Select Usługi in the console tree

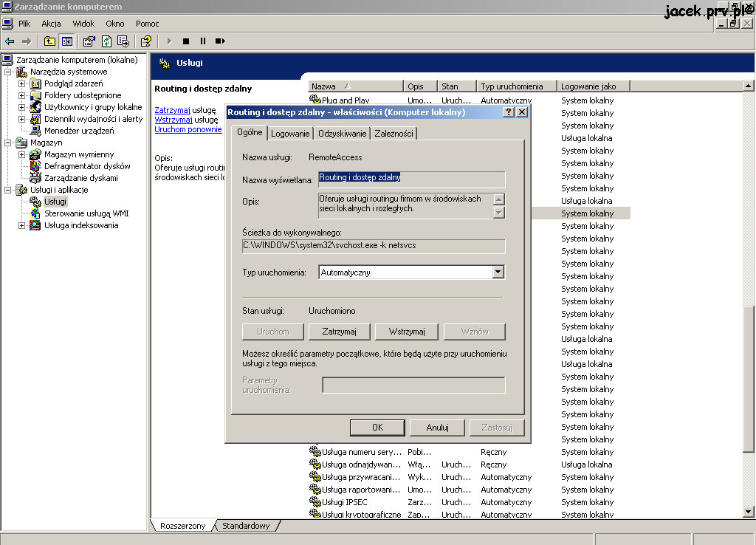(55, 202)
